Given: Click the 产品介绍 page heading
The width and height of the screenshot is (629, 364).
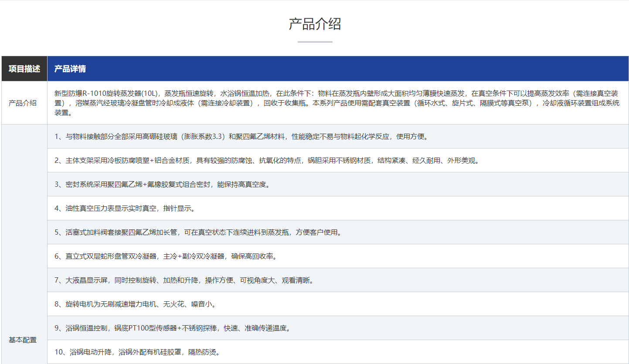Looking at the screenshot, I should pos(315,24).
